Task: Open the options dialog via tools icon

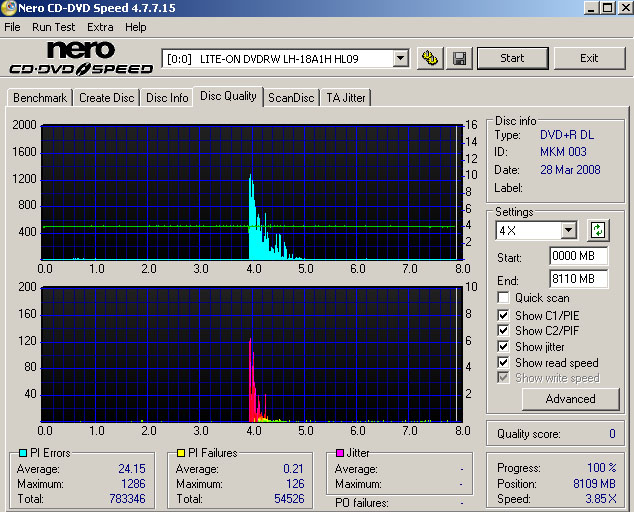Action: 430,58
